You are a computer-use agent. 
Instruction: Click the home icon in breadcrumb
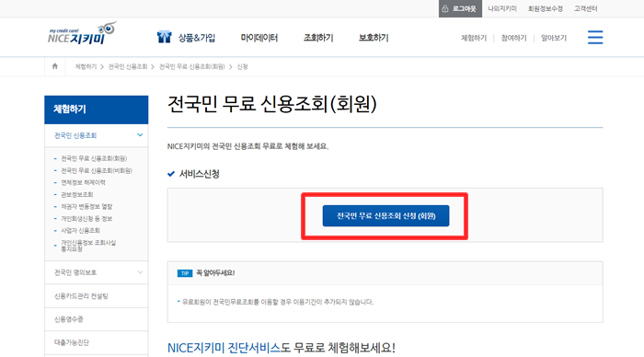pyautogui.click(x=55, y=66)
